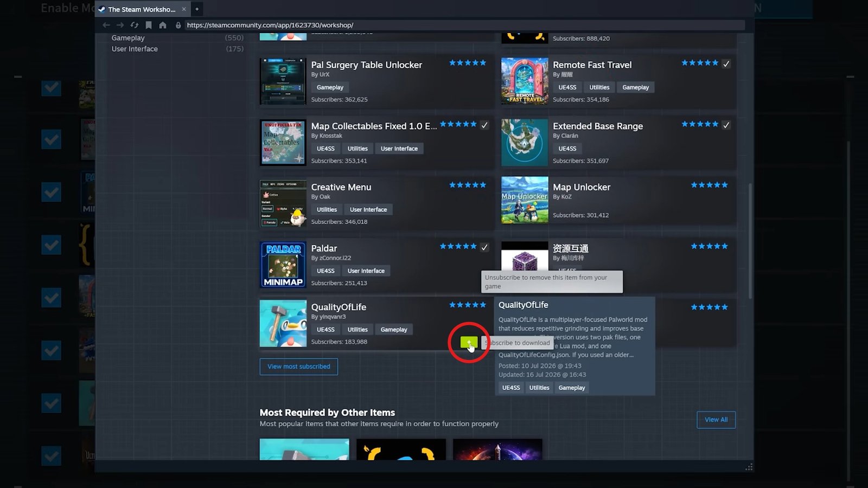This screenshot has height=488, width=868.
Task: Open the Pal Surgery Table Unlocker thumbnail
Action: [283, 81]
